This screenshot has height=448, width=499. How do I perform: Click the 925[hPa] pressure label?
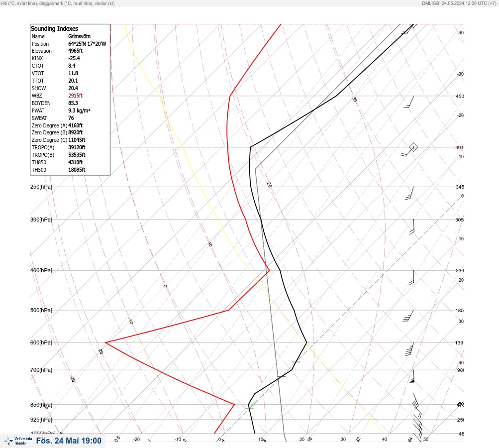[x=41, y=420]
